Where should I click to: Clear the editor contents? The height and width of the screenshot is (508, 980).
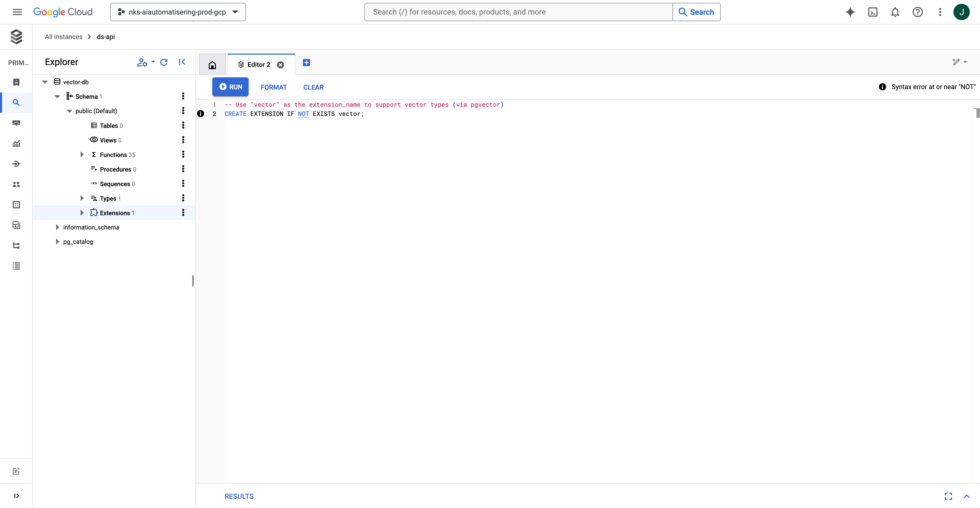tap(313, 87)
